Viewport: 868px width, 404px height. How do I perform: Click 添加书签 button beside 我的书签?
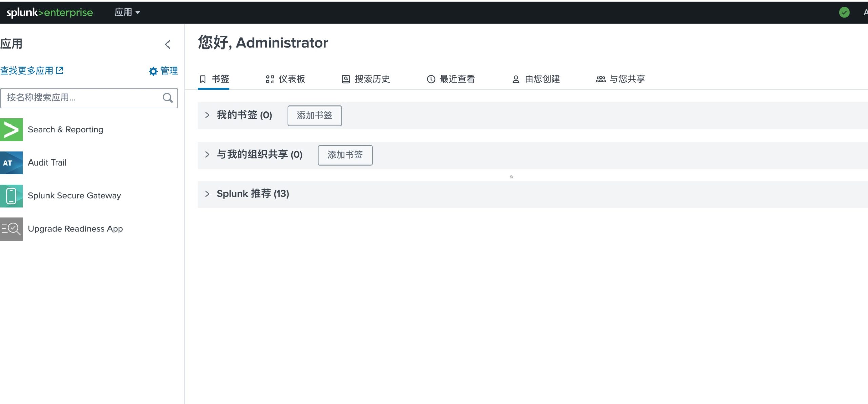coord(315,116)
